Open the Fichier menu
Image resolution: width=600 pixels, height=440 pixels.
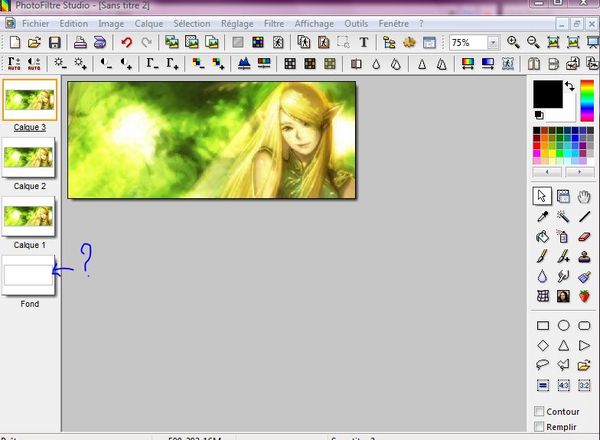[35, 24]
